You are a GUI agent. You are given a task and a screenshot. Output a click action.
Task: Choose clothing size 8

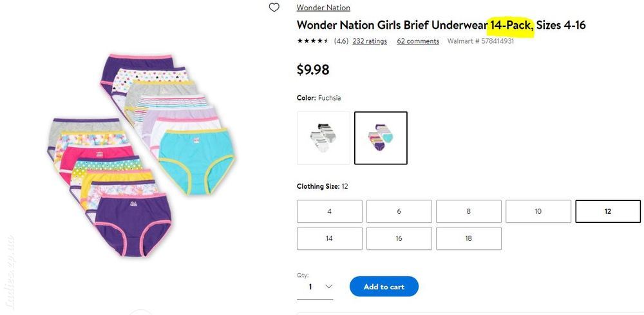(469, 211)
